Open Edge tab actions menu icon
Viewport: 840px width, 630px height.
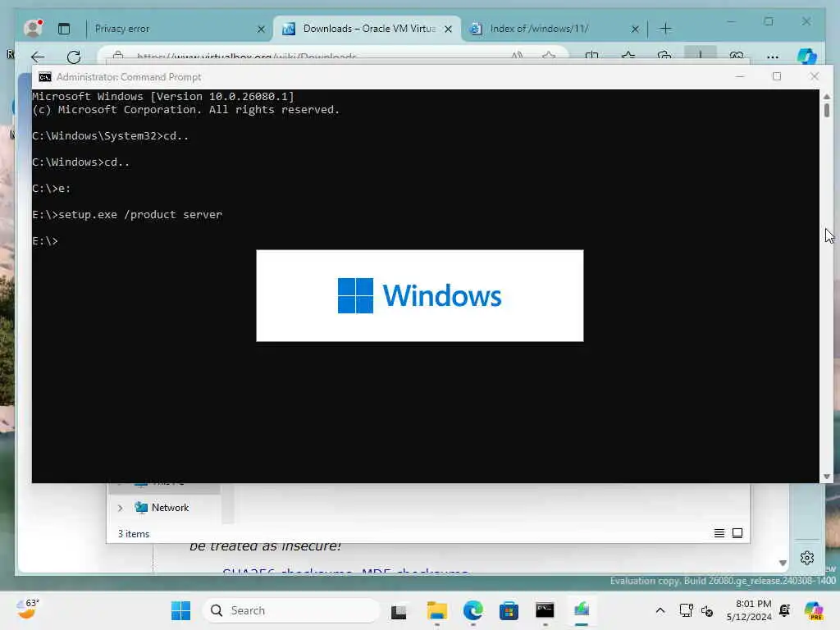[64, 29]
